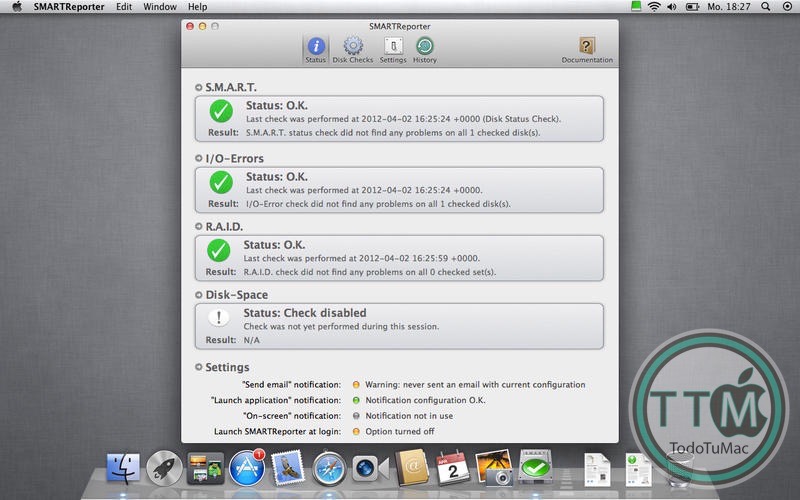Click "Notification configuration O.K." text
Viewport: 800px width, 500px height.
[x=425, y=401]
